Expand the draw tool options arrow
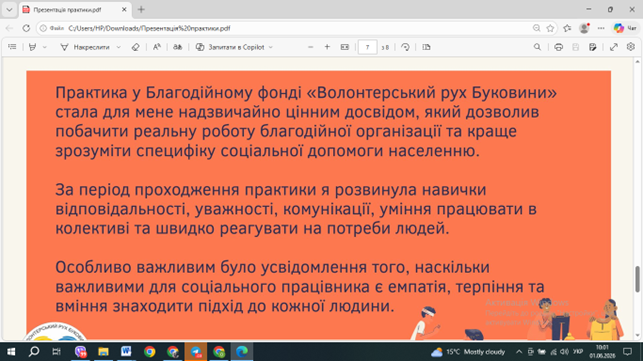The height and width of the screenshot is (361, 643). [119, 47]
